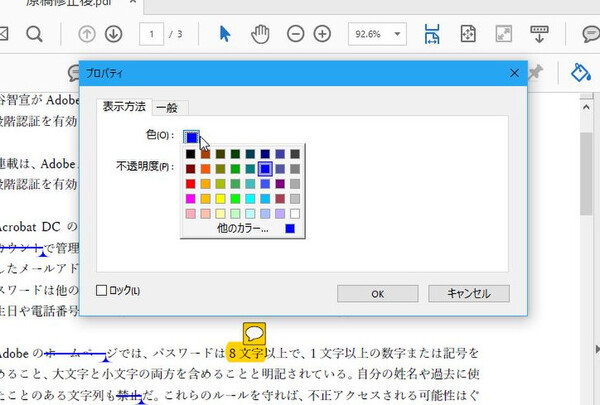The image size is (600, 405).
Task: Select the 表示方法 tab
Action: pyautogui.click(x=124, y=106)
